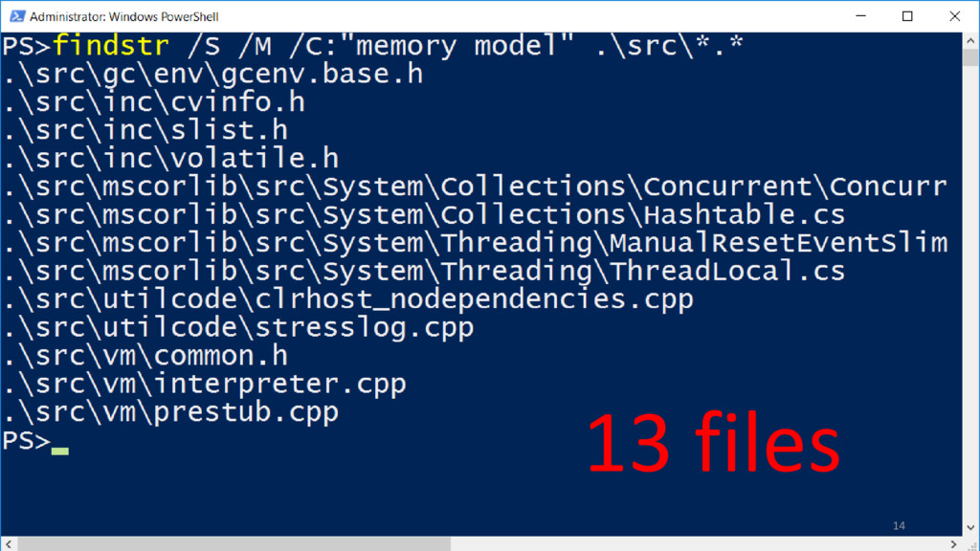Close the Administrator PowerShell window
Viewport: 980px width, 551px height.
tap(954, 16)
